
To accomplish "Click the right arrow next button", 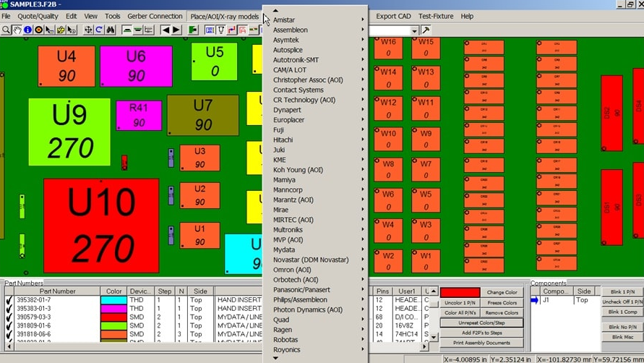I will 176,30.
